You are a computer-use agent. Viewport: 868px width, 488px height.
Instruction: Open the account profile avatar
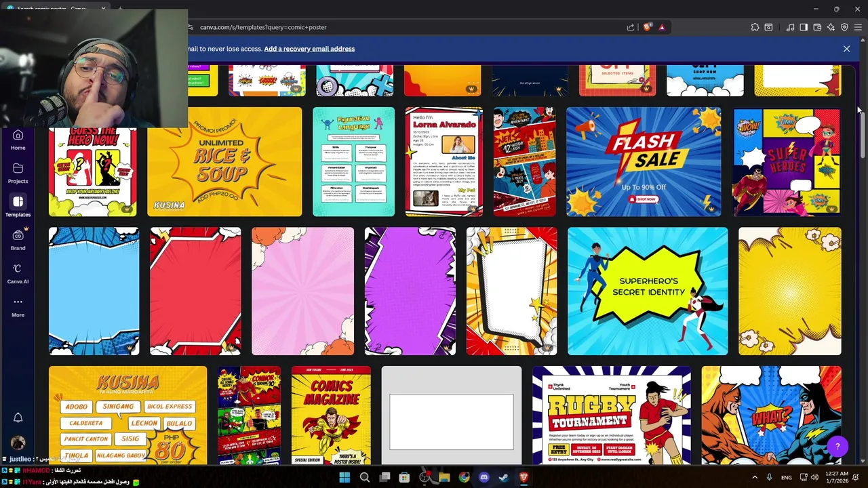pos(18,443)
